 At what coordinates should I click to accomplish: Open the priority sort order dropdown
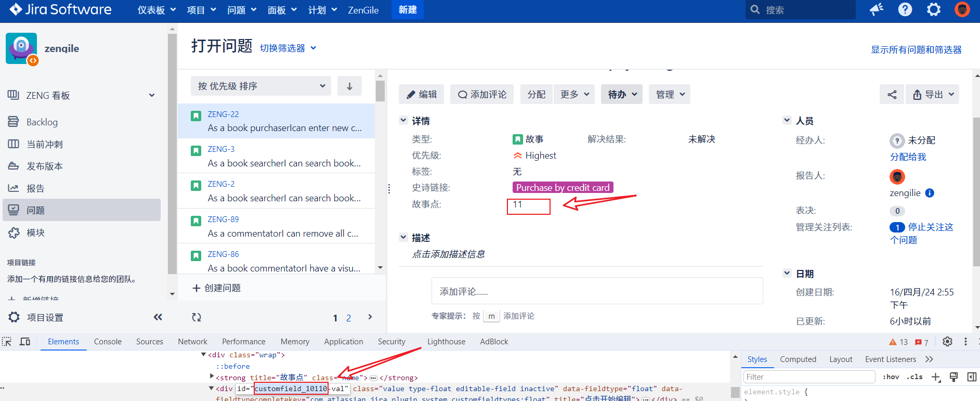pos(261,86)
